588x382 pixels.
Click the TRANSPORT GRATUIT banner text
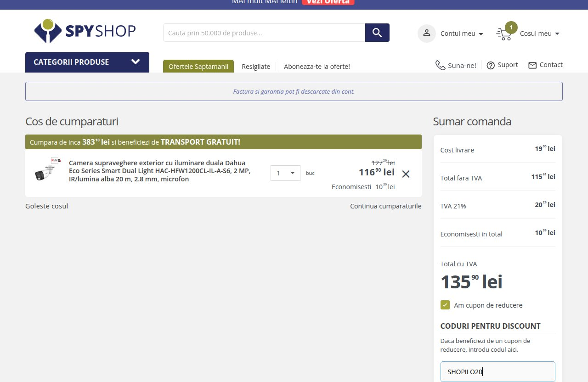point(200,142)
